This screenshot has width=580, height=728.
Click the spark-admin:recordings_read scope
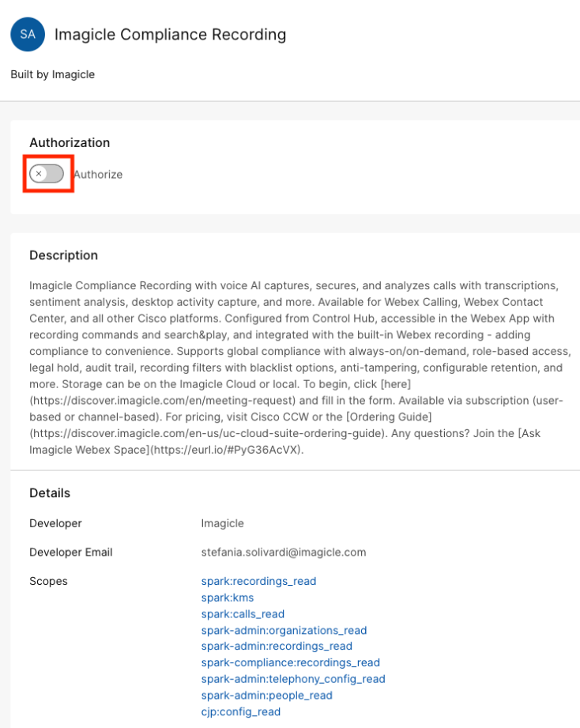[277, 647]
